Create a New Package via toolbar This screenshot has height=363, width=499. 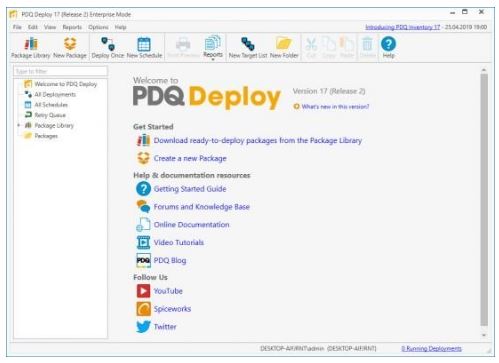pos(70,47)
